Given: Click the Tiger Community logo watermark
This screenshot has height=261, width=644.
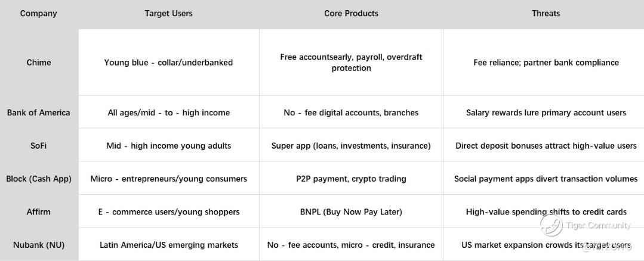Looking at the screenshot, I should [551, 225].
